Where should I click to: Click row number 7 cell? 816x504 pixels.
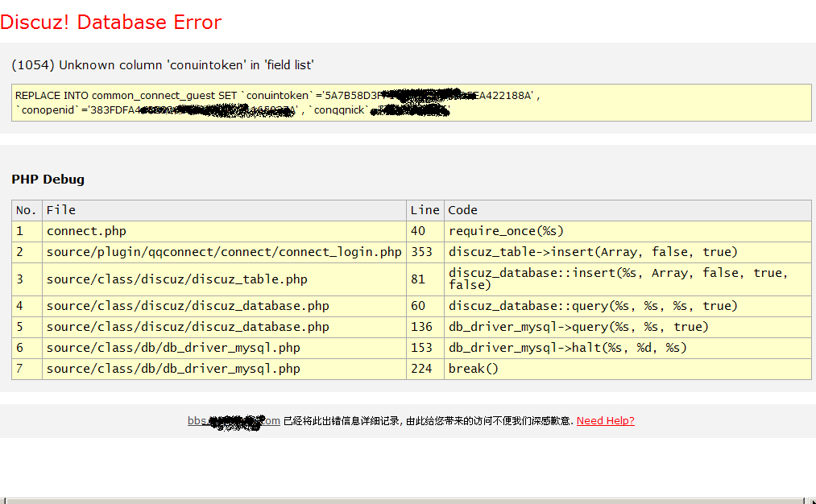(27, 369)
